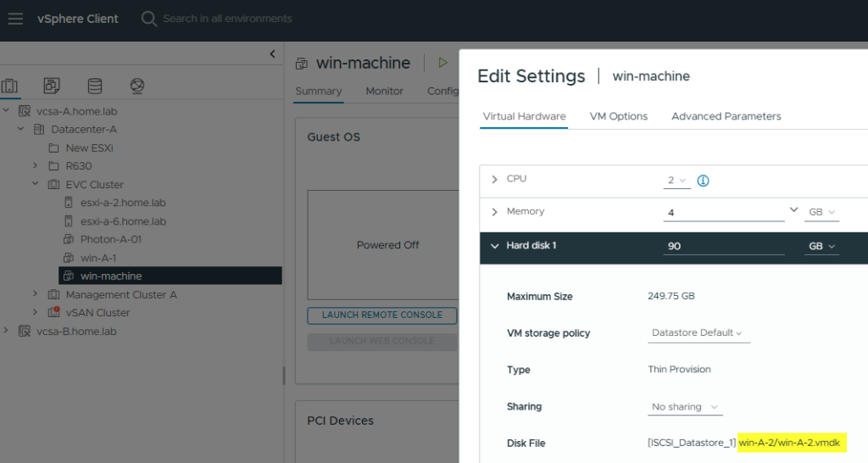
Task: Click the VM icon beside win-machine title
Action: (x=302, y=64)
